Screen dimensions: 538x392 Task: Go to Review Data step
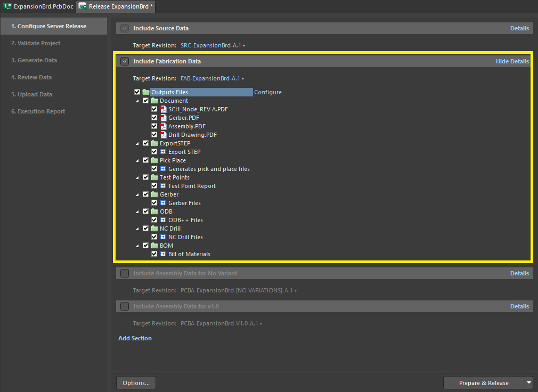pos(54,77)
